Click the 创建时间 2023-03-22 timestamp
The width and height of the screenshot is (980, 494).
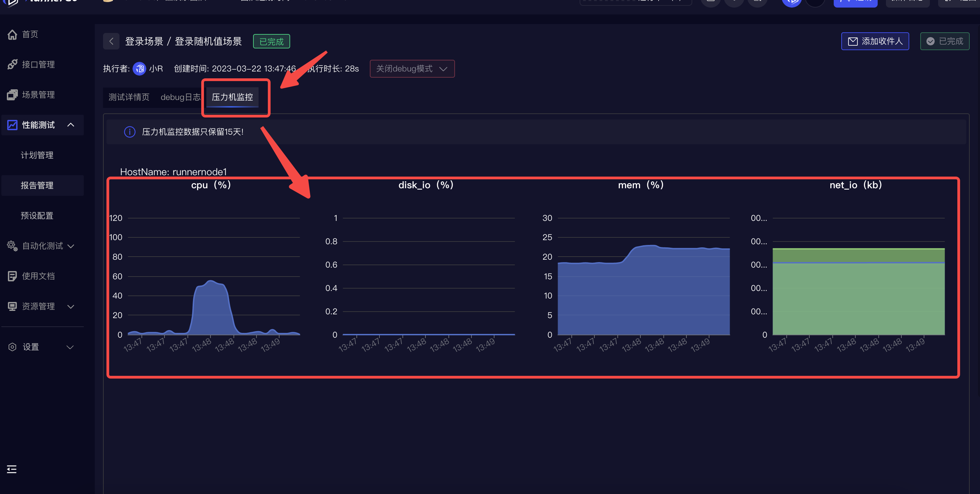[x=235, y=68]
